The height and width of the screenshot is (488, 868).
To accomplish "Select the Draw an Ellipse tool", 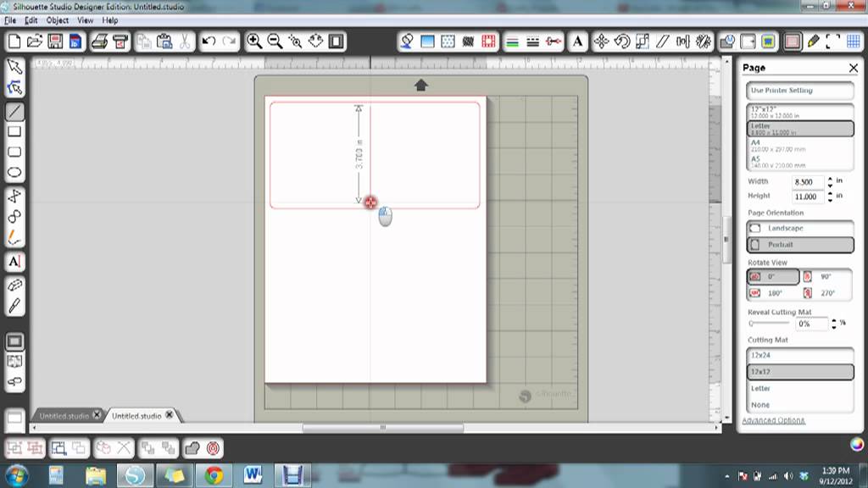I will point(14,173).
